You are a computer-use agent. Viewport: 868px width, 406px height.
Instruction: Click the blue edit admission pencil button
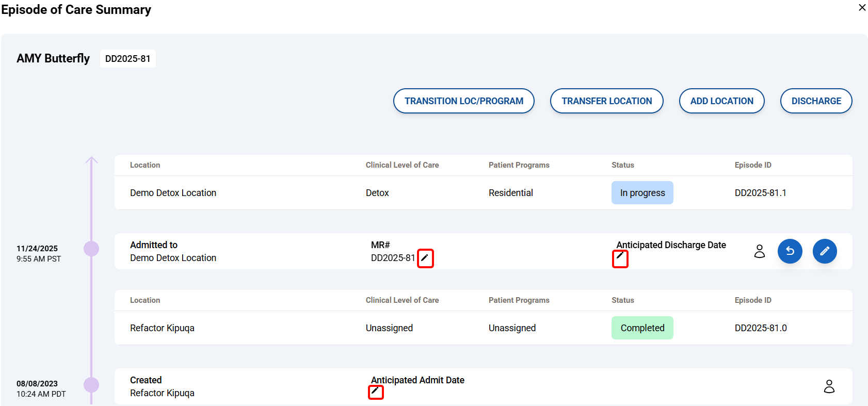pyautogui.click(x=824, y=251)
